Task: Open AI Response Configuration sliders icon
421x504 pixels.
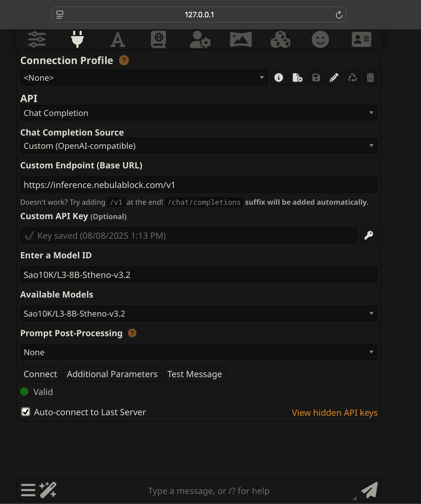Action: pos(37,40)
